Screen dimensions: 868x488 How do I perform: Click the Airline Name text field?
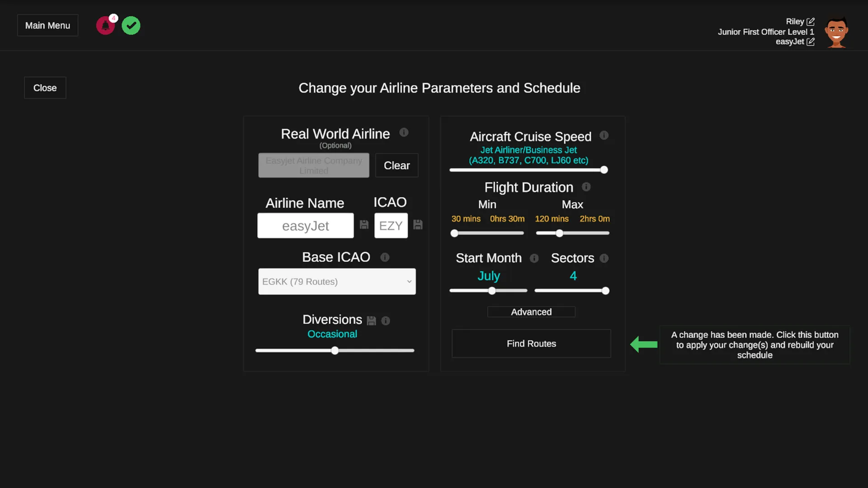tap(306, 225)
